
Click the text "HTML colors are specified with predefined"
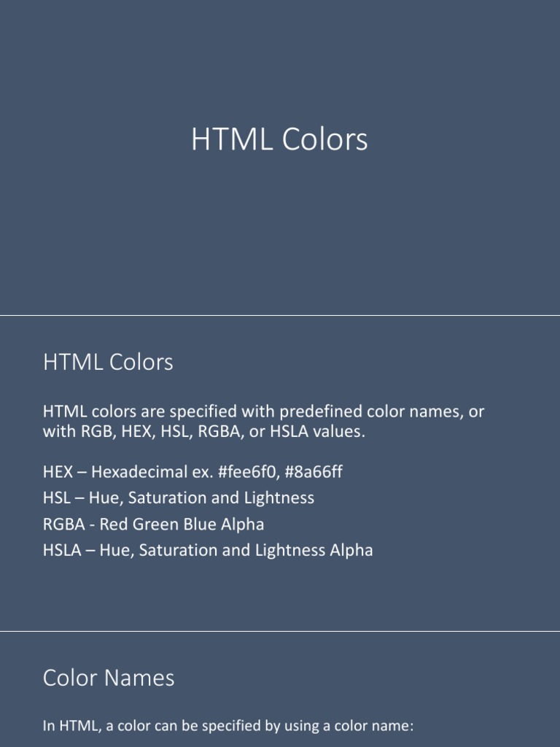point(219,411)
